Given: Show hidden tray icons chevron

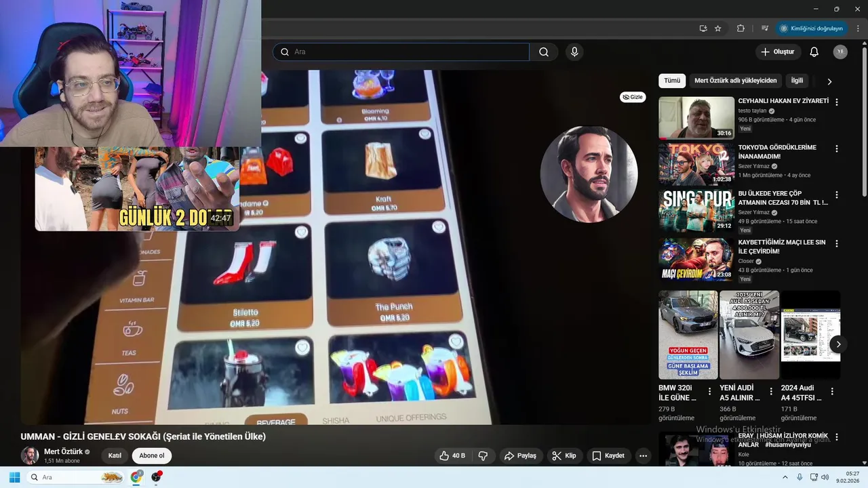Looking at the screenshot, I should coord(785,477).
